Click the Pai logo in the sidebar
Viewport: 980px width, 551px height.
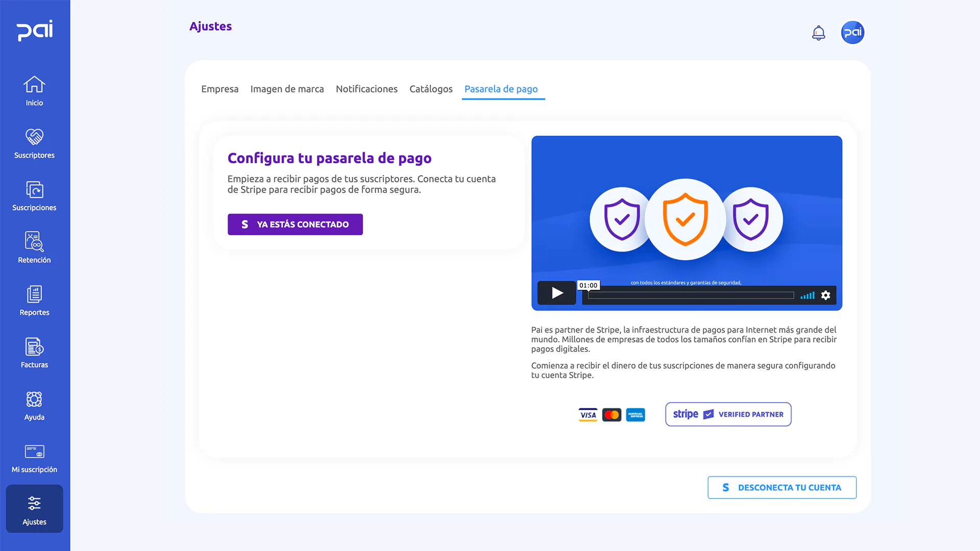tap(35, 31)
